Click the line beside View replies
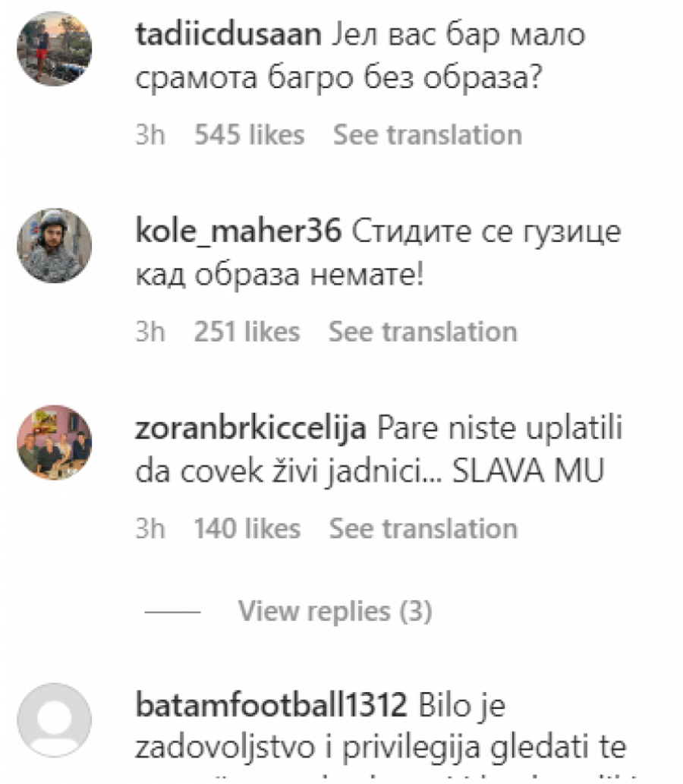 pos(172,612)
